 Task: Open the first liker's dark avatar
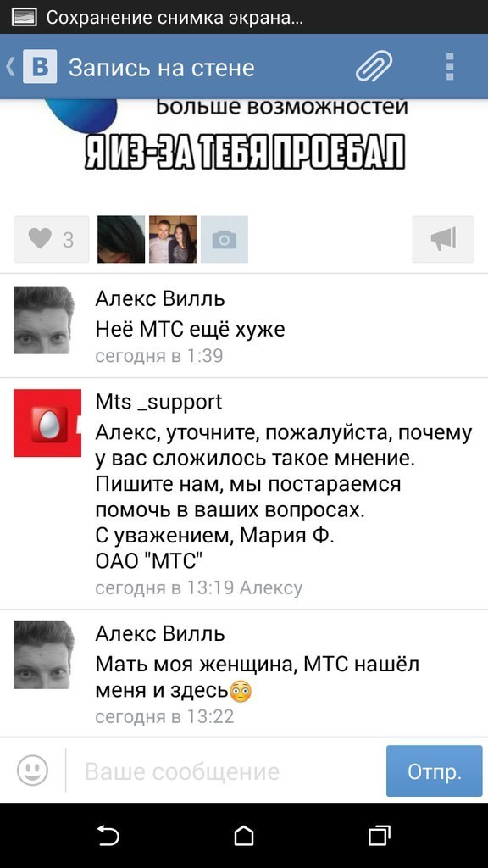click(121, 239)
